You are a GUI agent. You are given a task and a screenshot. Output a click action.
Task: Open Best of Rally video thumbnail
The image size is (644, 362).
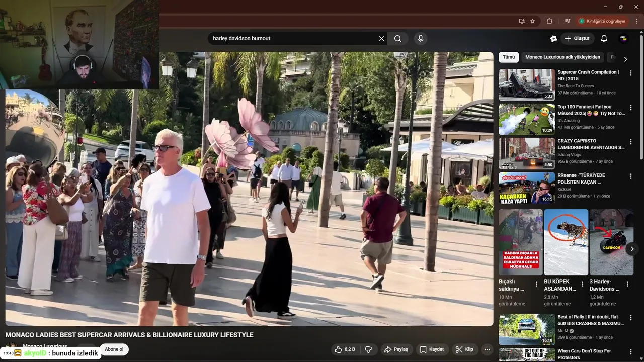click(x=527, y=329)
